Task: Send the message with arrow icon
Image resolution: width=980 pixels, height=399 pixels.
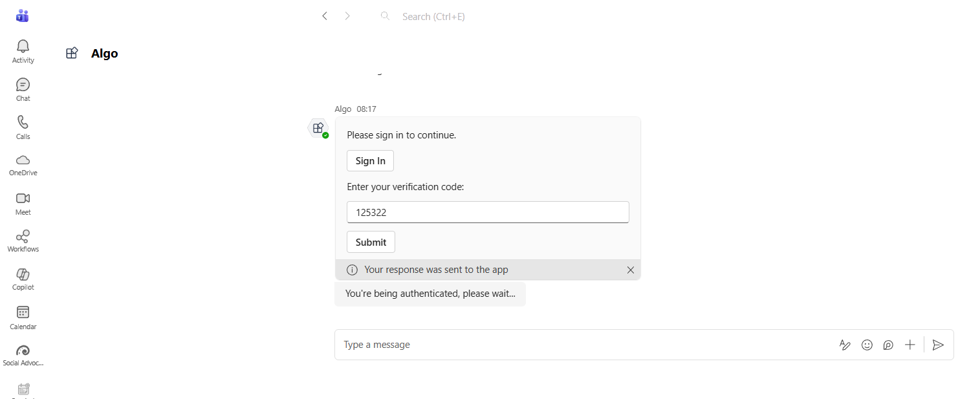Action: tap(938, 345)
